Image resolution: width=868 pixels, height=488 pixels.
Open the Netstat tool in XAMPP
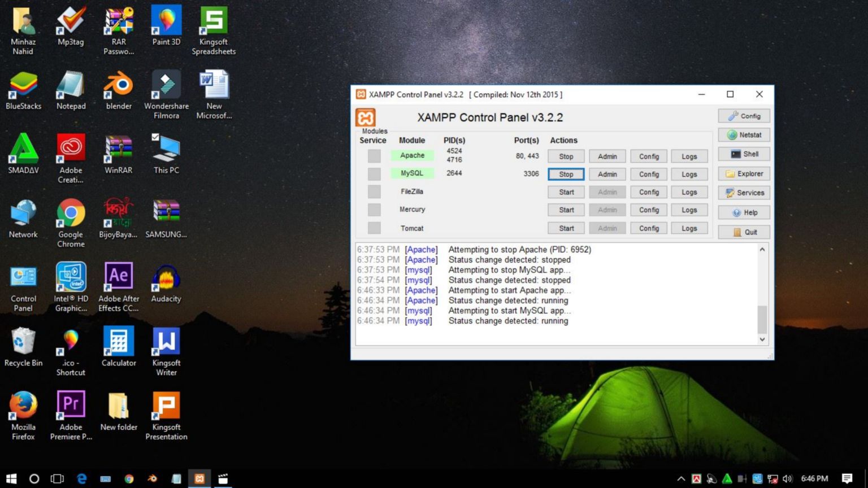pyautogui.click(x=744, y=135)
